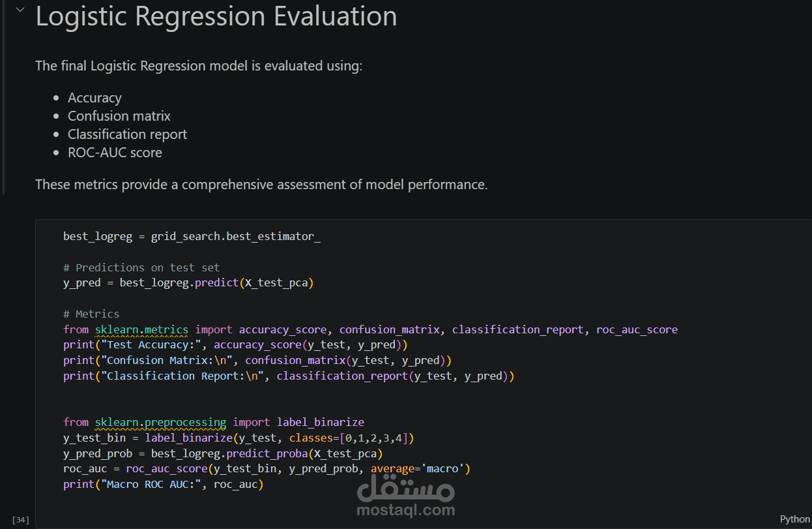Click the mostaql Arabic logo watermark
The image size is (812, 529).
pyautogui.click(x=406, y=486)
